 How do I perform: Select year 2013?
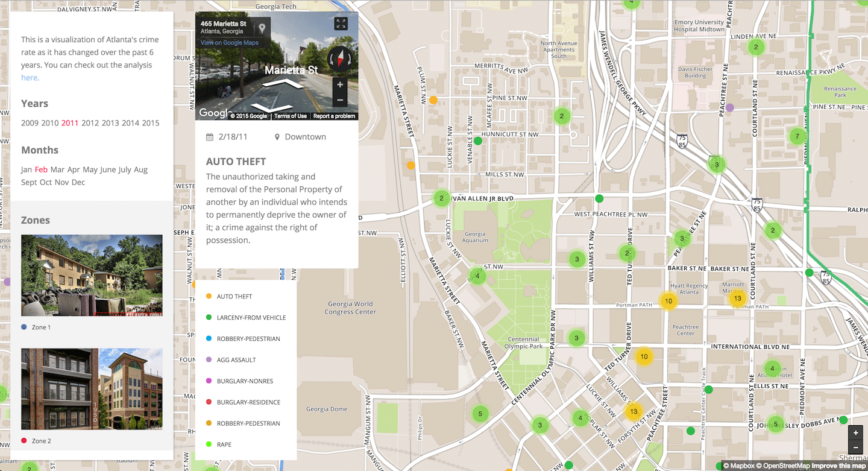click(110, 123)
